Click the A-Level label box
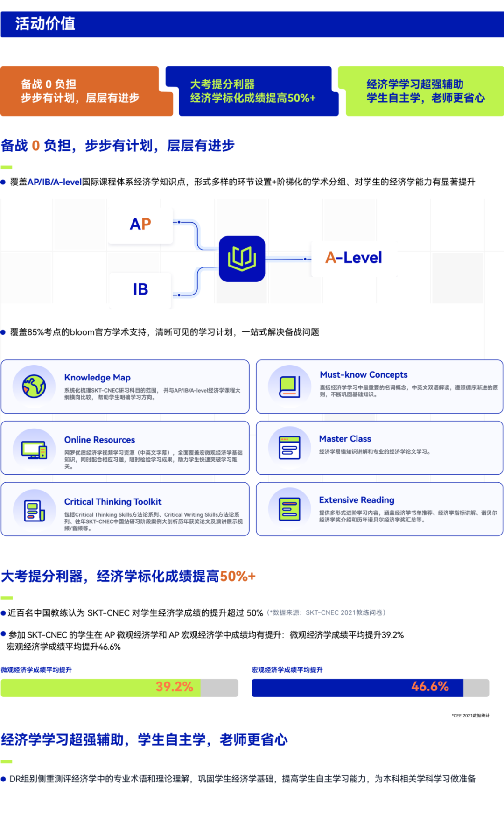The image size is (504, 823). [x=354, y=258]
